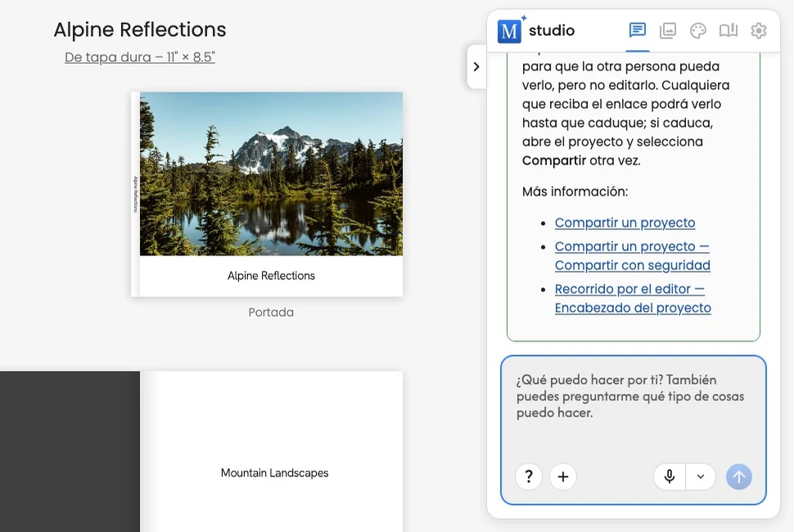Screen dimensions: 794x532
Task: Collapse the studio panel with chevron
Action: (476, 67)
